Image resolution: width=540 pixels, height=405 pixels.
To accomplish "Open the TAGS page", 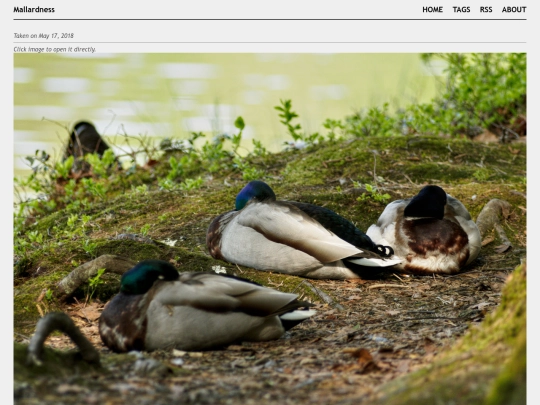I will (461, 10).
